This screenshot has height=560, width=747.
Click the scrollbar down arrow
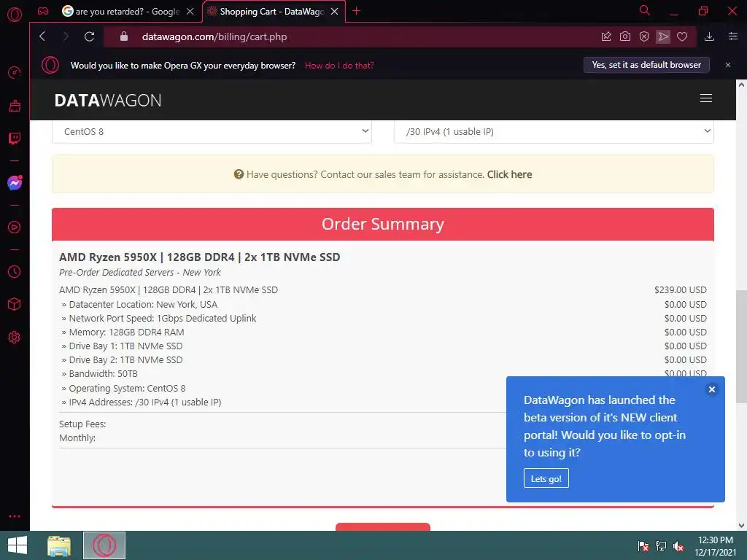[741, 525]
